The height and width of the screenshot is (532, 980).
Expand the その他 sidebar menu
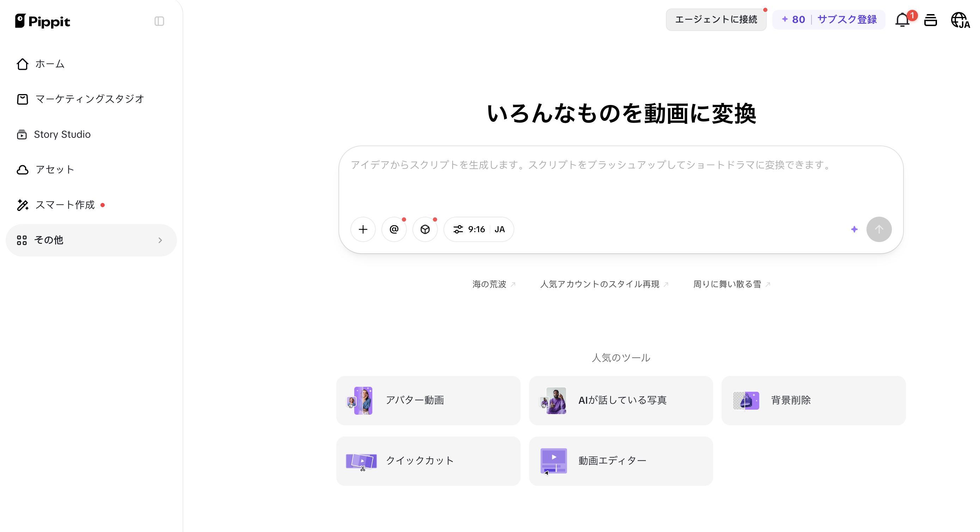pos(91,240)
